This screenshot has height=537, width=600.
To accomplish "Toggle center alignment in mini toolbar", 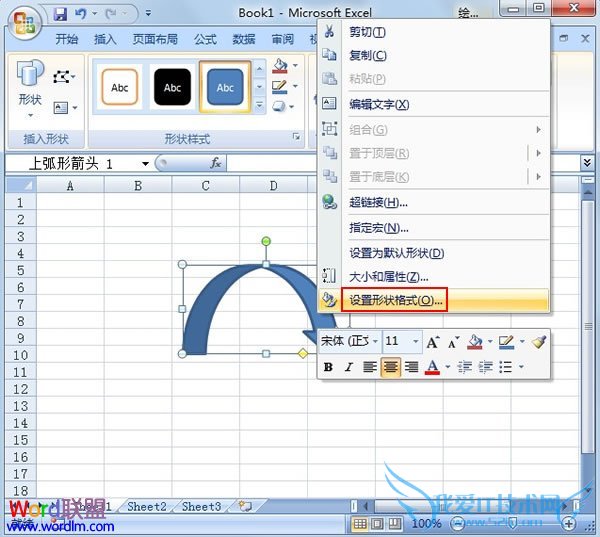I will pos(391,367).
